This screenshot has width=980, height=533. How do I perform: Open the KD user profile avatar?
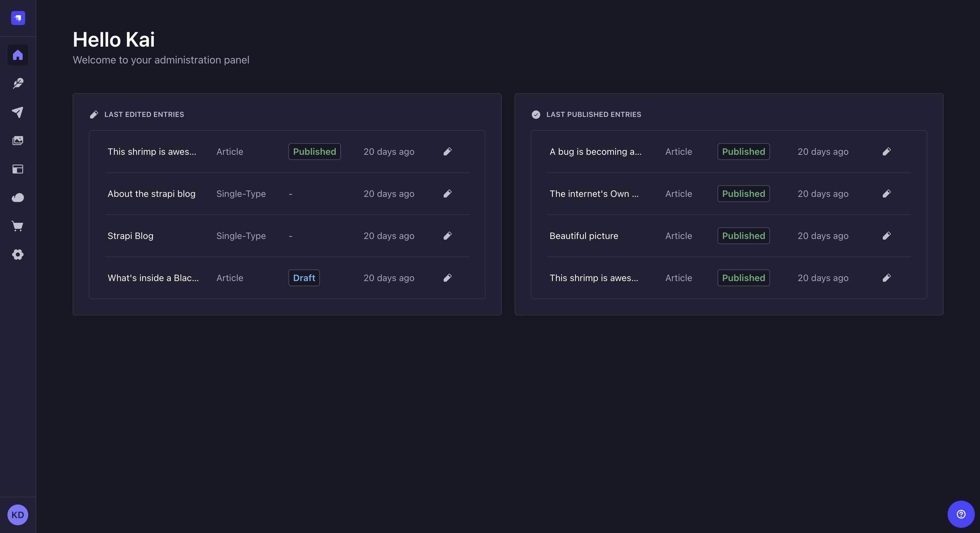[18, 515]
